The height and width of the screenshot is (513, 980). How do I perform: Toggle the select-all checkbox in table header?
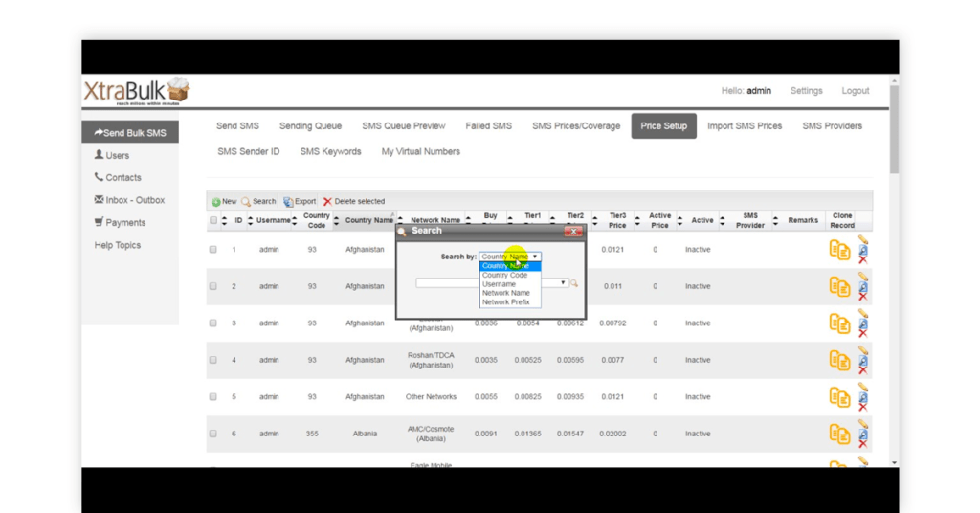pos(213,221)
